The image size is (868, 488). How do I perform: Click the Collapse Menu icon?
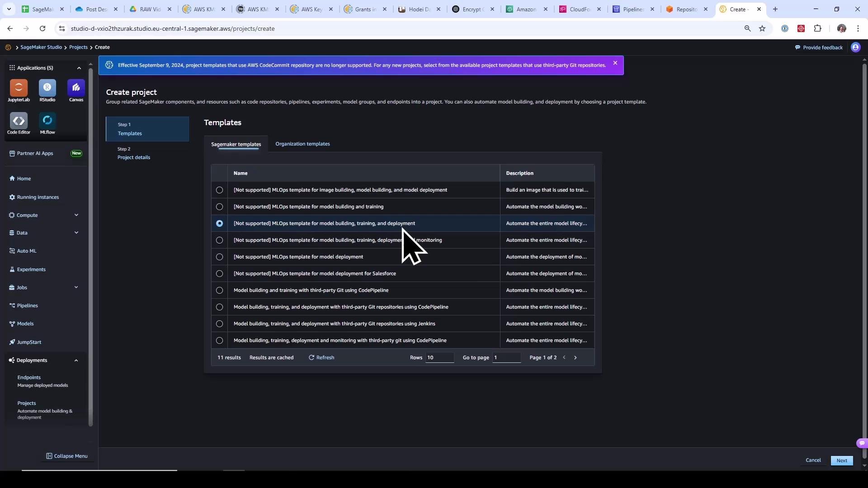tap(49, 456)
